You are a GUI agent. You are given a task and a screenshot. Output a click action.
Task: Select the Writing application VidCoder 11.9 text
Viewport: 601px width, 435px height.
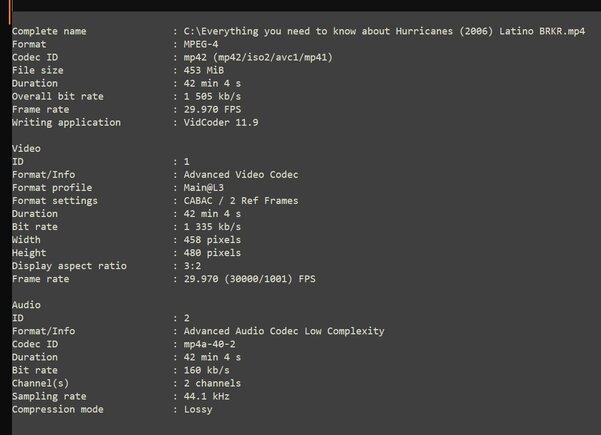pyautogui.click(x=221, y=122)
